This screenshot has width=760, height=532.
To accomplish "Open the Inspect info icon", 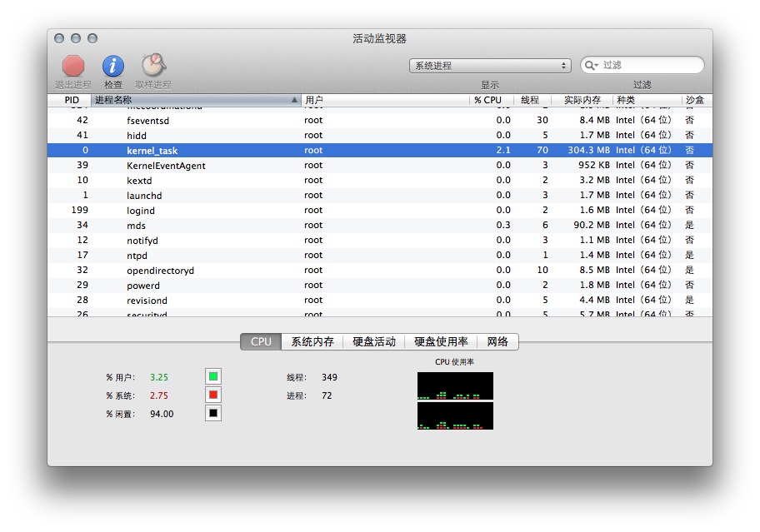I will click(113, 66).
